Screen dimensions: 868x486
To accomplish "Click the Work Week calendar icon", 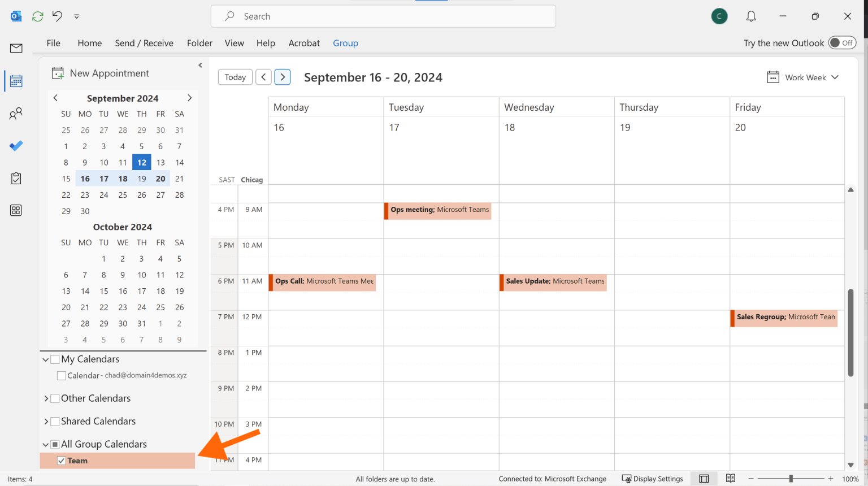I will (x=773, y=77).
